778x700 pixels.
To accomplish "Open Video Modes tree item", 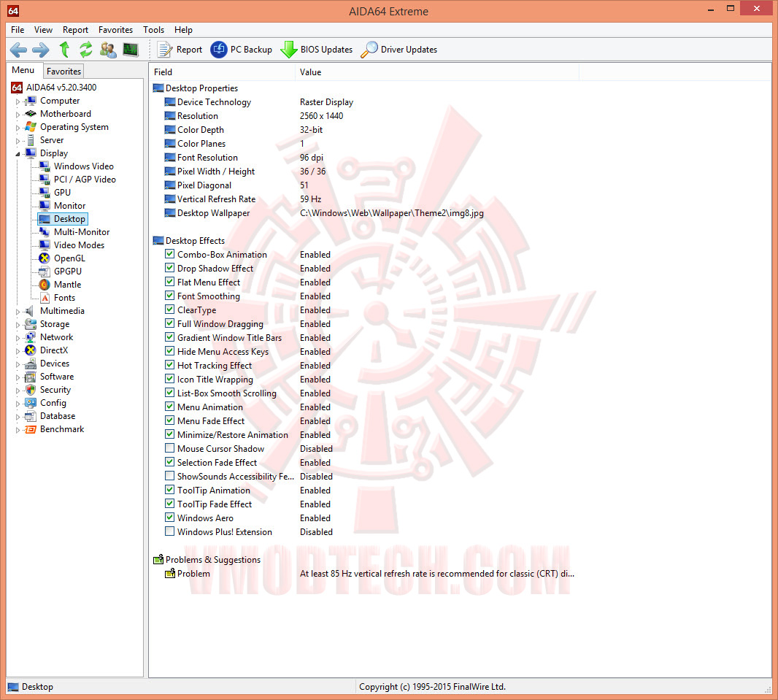I will (x=79, y=245).
